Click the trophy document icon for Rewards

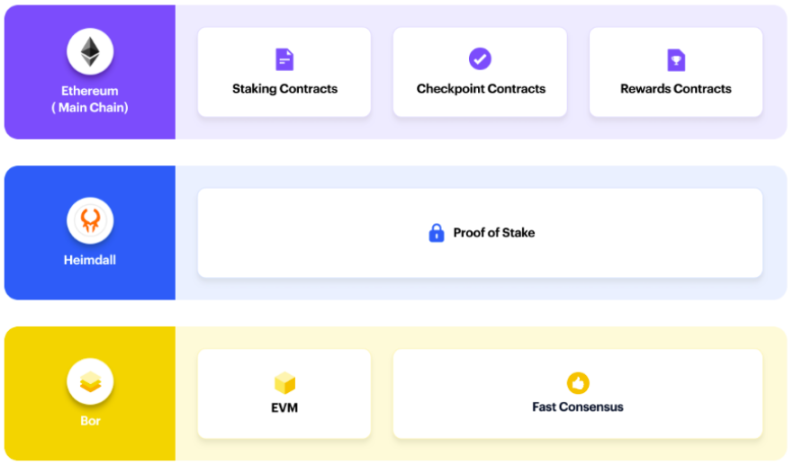pos(676,60)
